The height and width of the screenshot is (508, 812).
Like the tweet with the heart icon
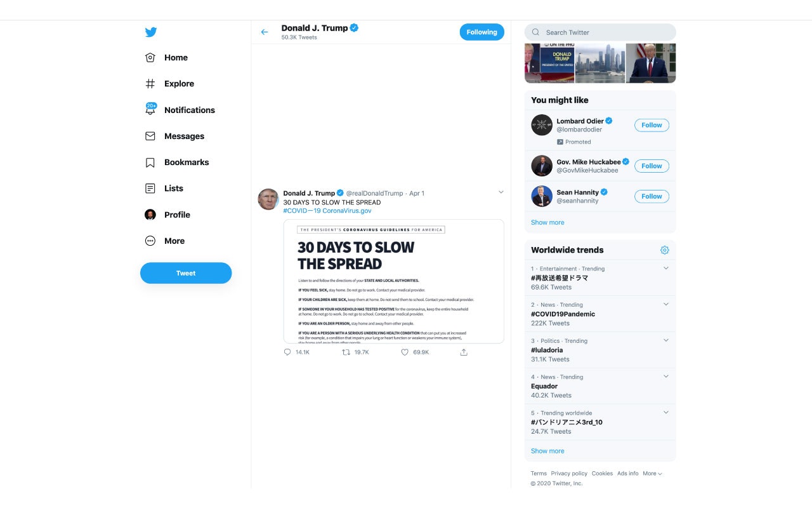click(x=405, y=352)
